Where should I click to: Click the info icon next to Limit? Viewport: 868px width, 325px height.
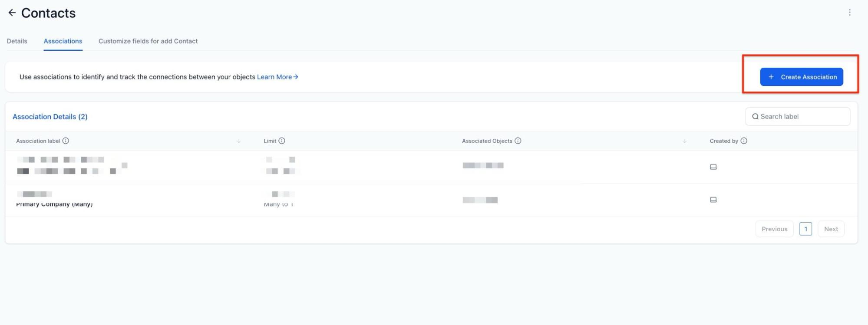point(282,141)
